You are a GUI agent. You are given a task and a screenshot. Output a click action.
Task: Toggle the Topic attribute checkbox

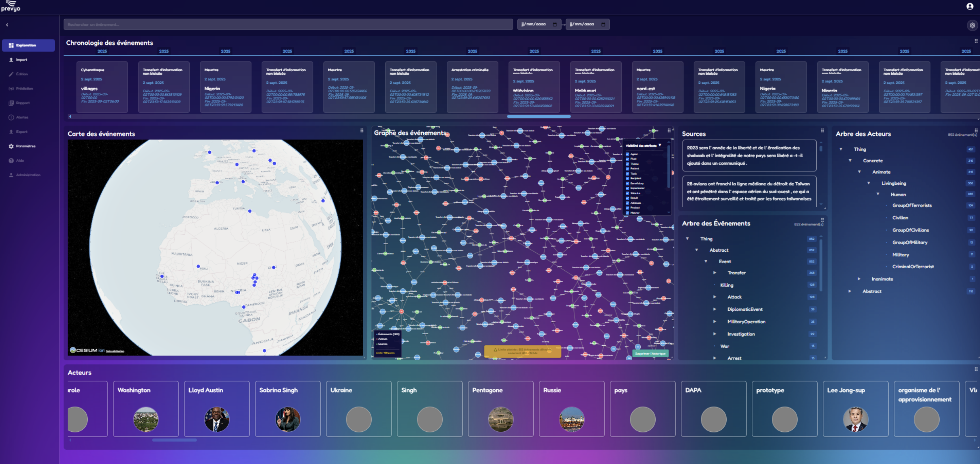pos(627,173)
